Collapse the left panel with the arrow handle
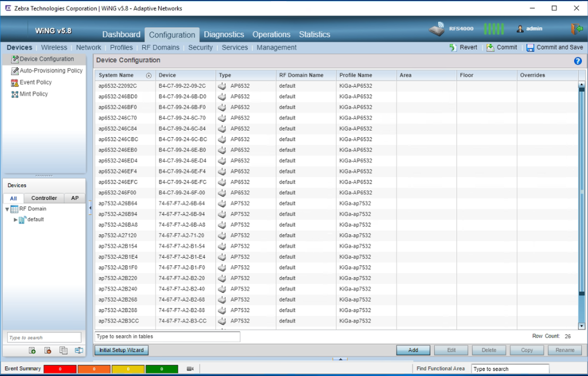This screenshot has height=376, width=588. coord(90,208)
